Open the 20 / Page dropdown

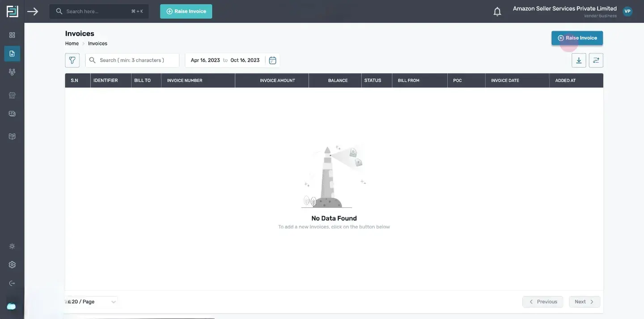(91, 302)
